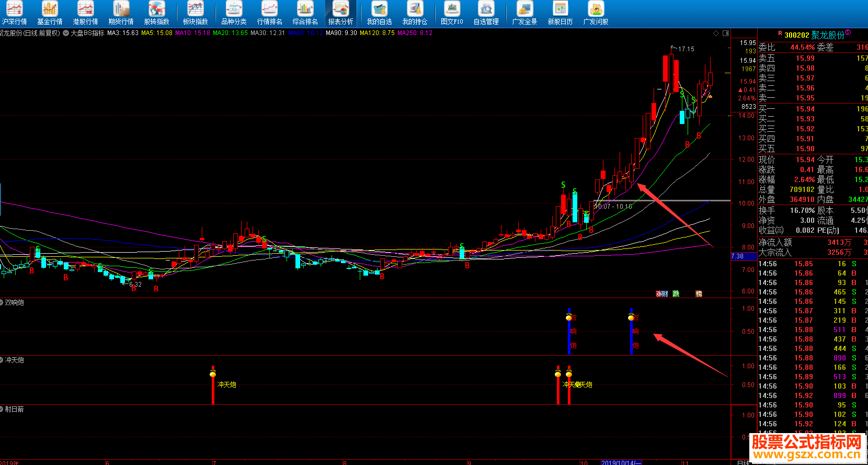The image size is (868, 465).
Task: Click the 换手 16.70% value
Action: (802, 210)
